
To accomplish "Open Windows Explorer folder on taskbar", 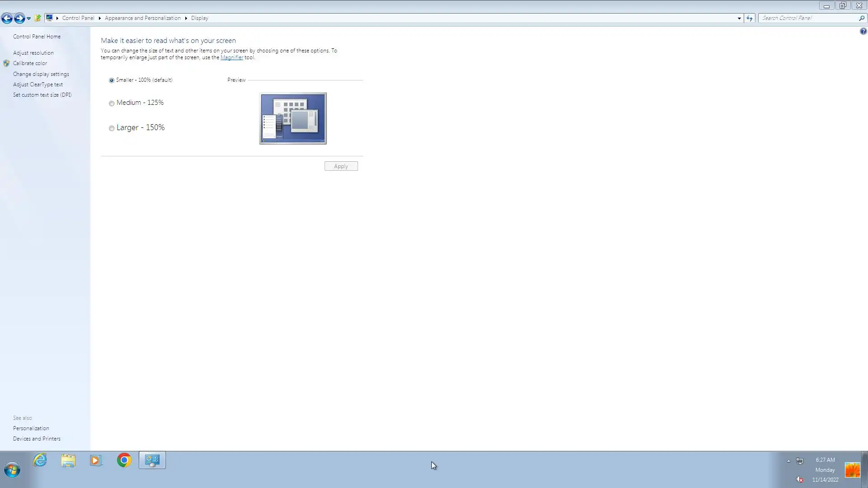I will pos(68,460).
